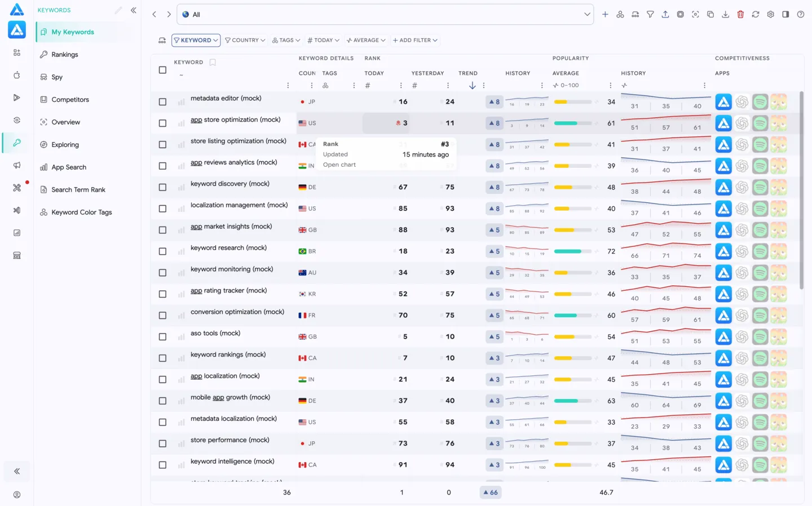Check the app store optimization (mock) checkbox
The height and width of the screenshot is (506, 812).
click(x=162, y=123)
